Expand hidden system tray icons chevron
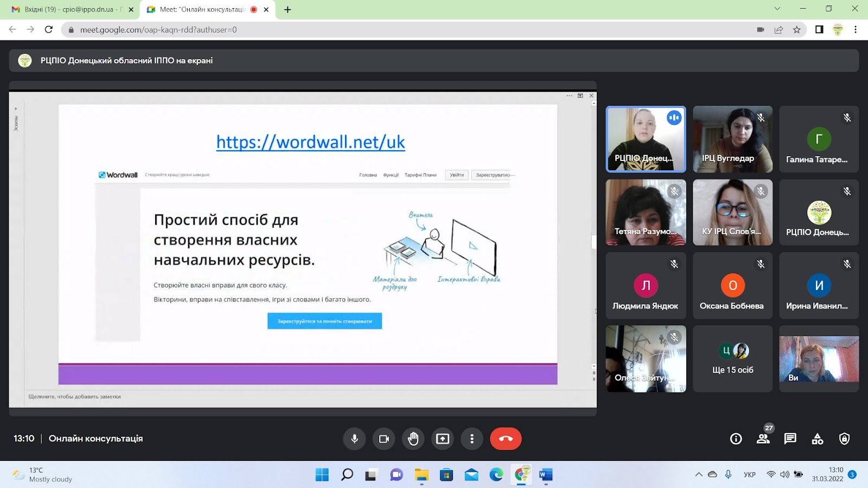Viewport: 868px width, 488px height. [x=698, y=474]
